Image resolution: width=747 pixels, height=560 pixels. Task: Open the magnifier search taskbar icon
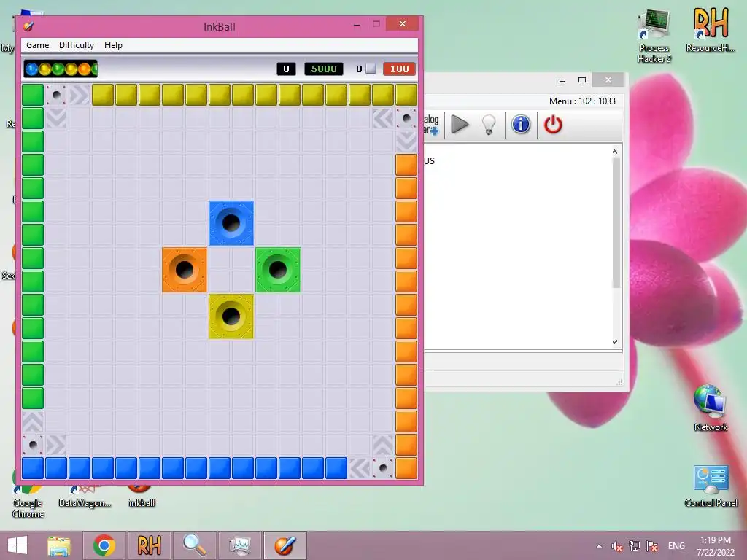coord(194,545)
